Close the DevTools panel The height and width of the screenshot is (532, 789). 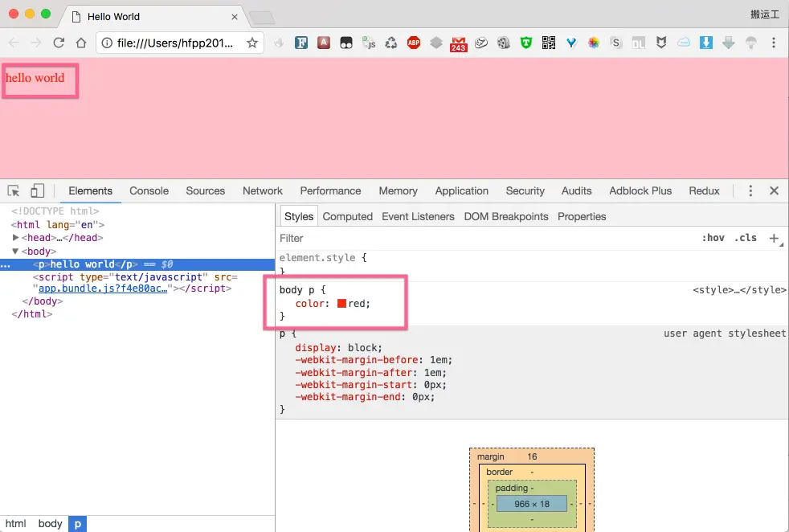(x=774, y=190)
